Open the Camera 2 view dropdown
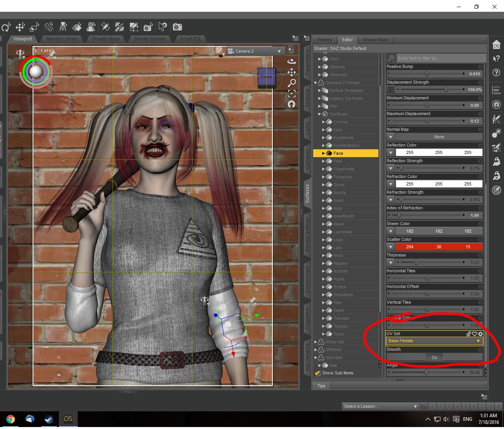This screenshot has height=429, width=504. [255, 51]
